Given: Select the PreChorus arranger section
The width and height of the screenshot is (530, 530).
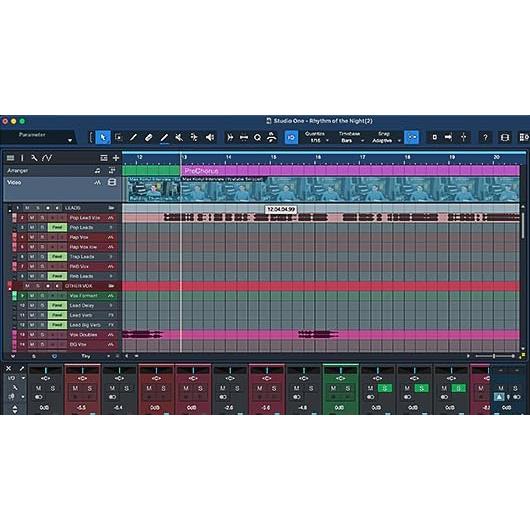Looking at the screenshot, I should [350, 171].
